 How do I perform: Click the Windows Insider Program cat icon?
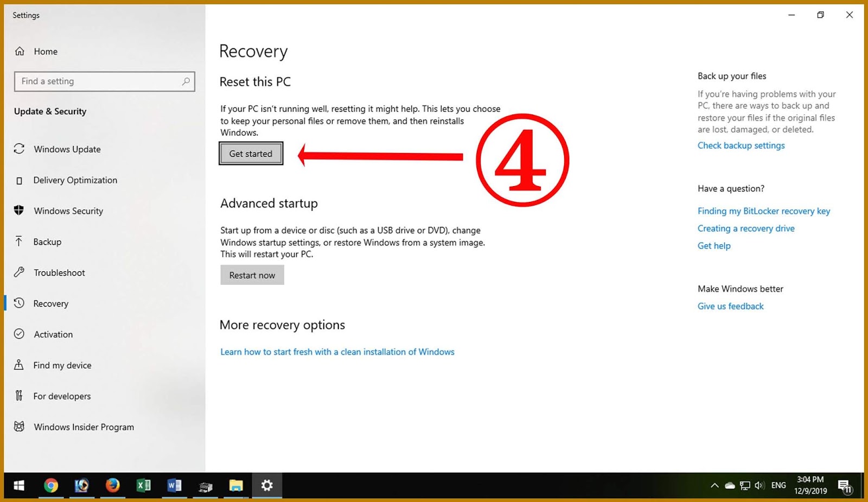[19, 427]
